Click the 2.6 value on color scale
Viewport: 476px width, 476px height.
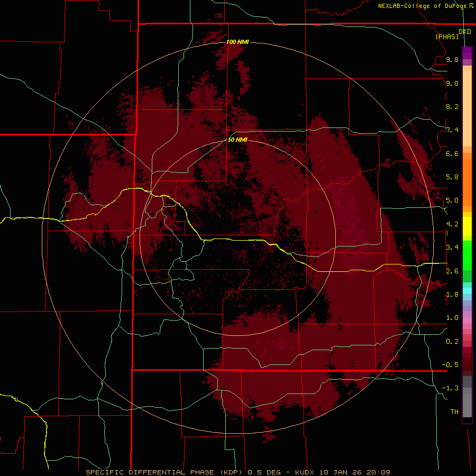452,271
